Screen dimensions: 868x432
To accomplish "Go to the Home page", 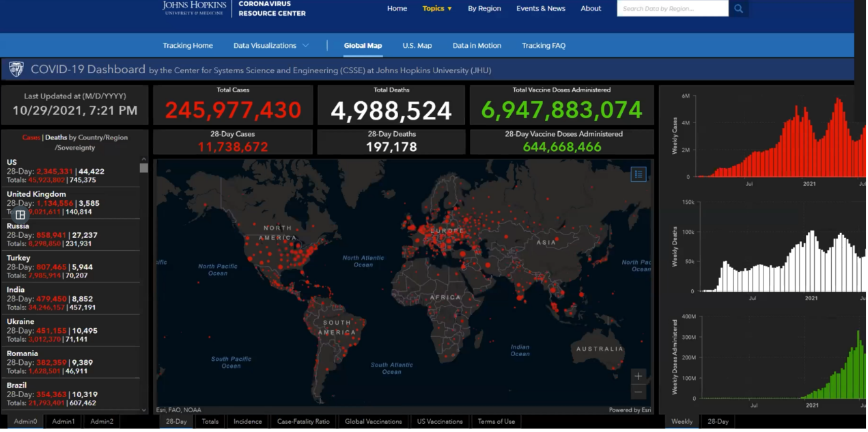I will (x=397, y=9).
